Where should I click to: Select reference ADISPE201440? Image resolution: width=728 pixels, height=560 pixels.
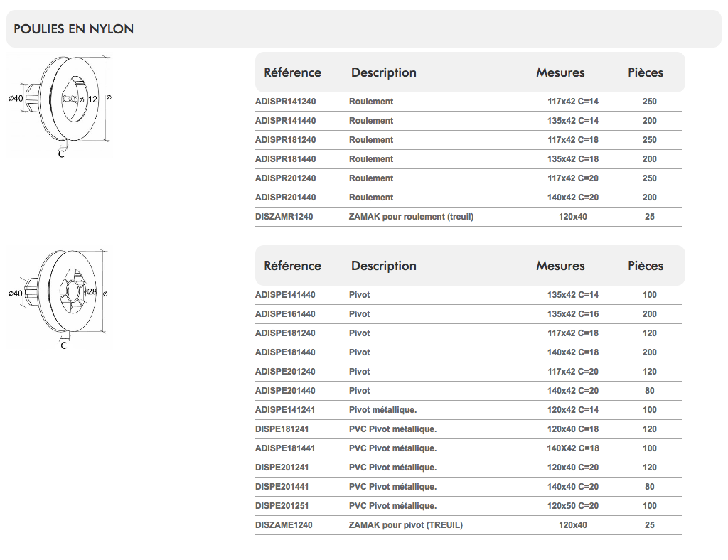pyautogui.click(x=285, y=391)
